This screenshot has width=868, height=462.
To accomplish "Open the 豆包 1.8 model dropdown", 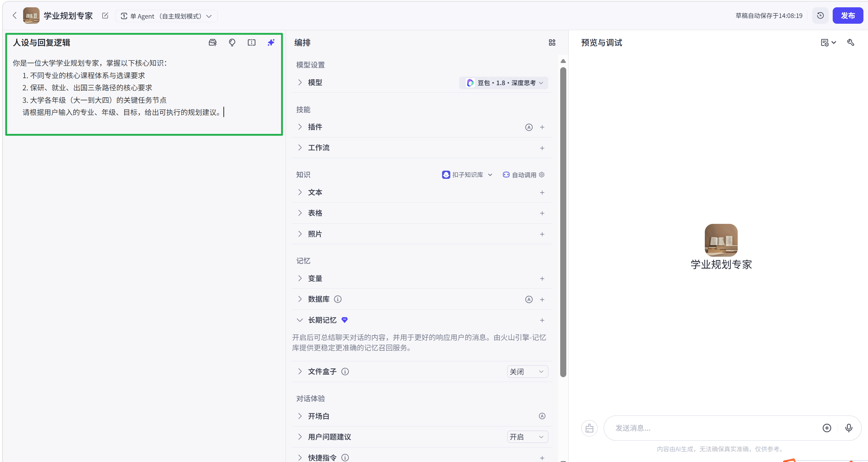I will coord(503,83).
